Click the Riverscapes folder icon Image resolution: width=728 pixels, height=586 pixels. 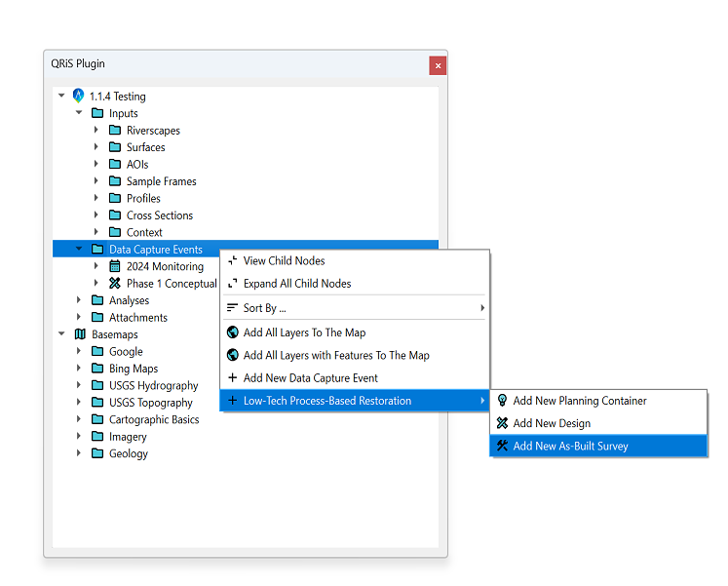tap(115, 130)
